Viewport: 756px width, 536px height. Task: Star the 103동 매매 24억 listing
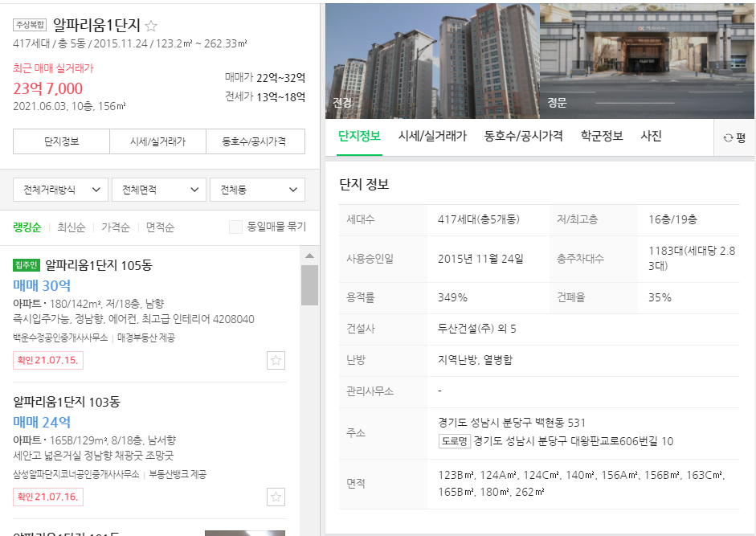click(276, 497)
